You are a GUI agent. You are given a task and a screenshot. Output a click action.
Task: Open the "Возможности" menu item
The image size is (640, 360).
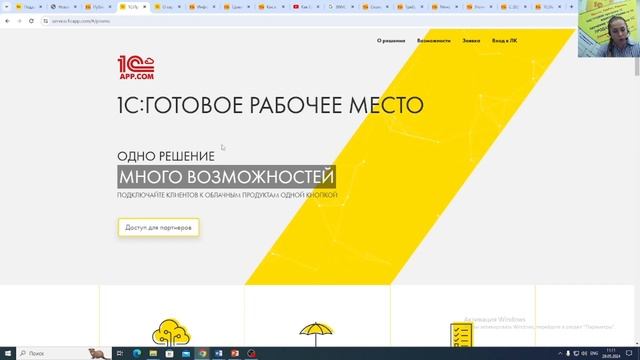pos(433,41)
